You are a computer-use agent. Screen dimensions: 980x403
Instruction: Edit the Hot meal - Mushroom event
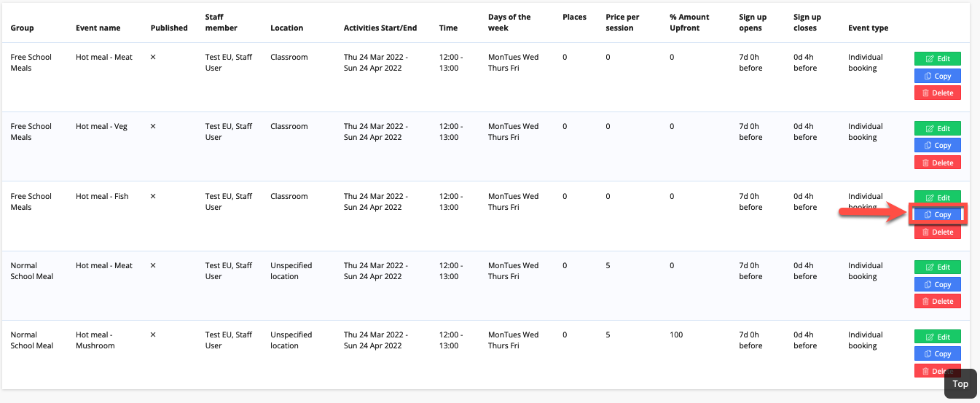938,337
